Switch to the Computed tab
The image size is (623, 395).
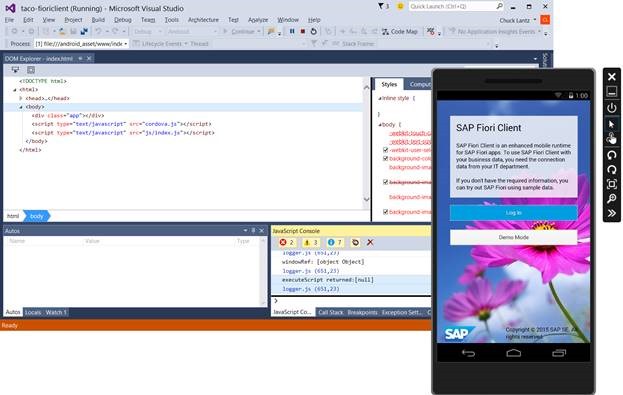[420, 84]
